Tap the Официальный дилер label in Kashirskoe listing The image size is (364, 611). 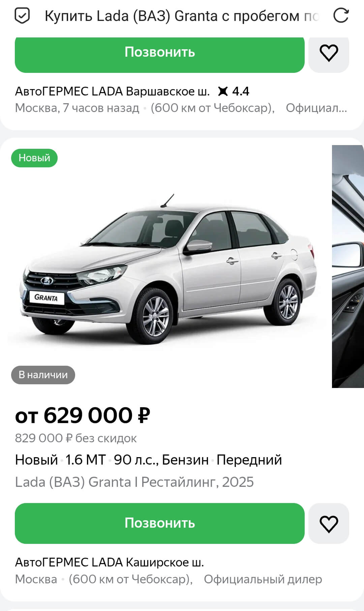point(263,579)
